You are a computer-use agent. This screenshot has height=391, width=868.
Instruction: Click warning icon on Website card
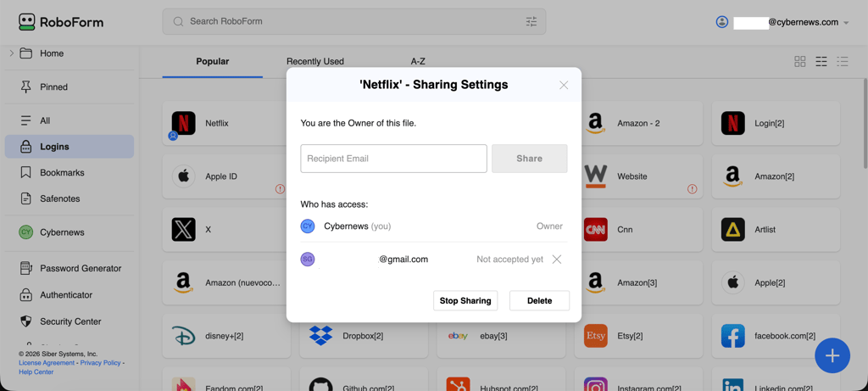(692, 189)
